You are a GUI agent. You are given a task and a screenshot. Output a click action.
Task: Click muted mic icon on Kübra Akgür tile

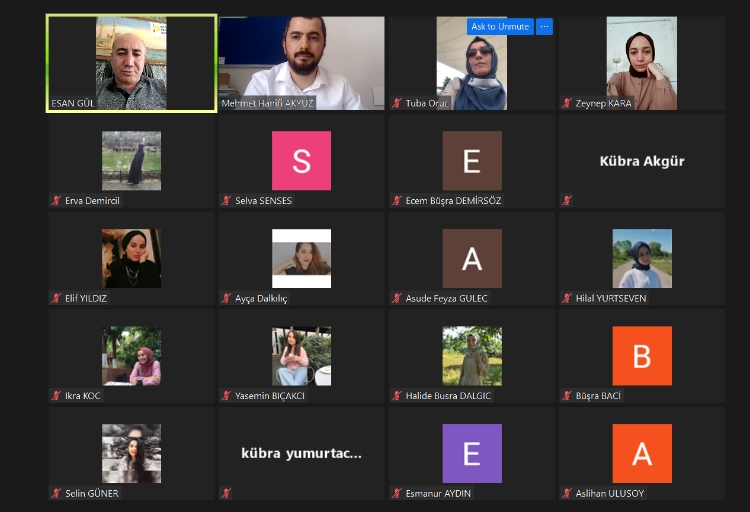click(567, 200)
